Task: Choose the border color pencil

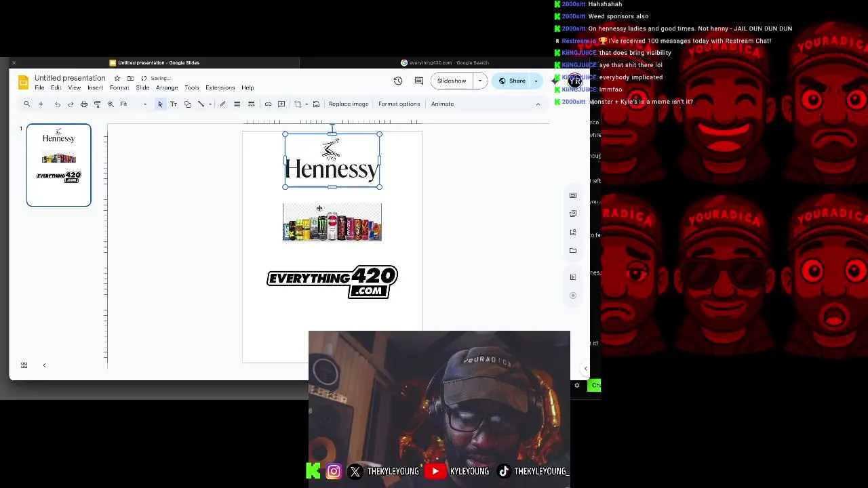Action: (x=222, y=104)
